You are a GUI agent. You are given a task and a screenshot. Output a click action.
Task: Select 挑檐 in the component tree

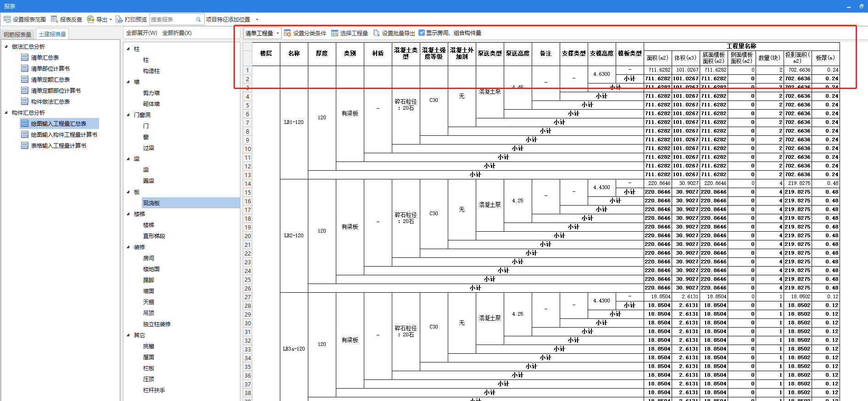[x=149, y=346]
